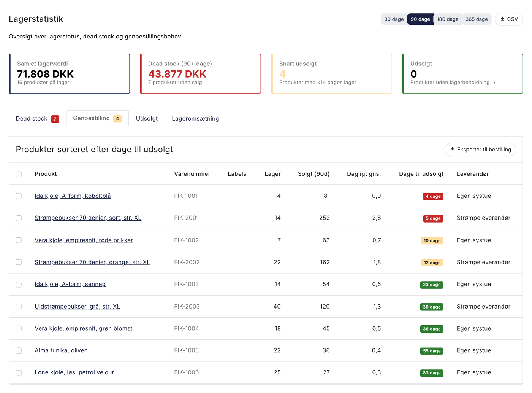Open the Lageromsætning tab
The image size is (532, 393).
point(195,119)
